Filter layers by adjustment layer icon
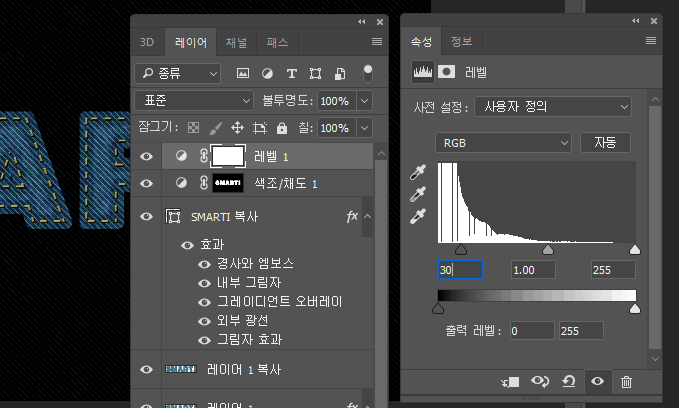The image size is (679, 408). pos(267,73)
